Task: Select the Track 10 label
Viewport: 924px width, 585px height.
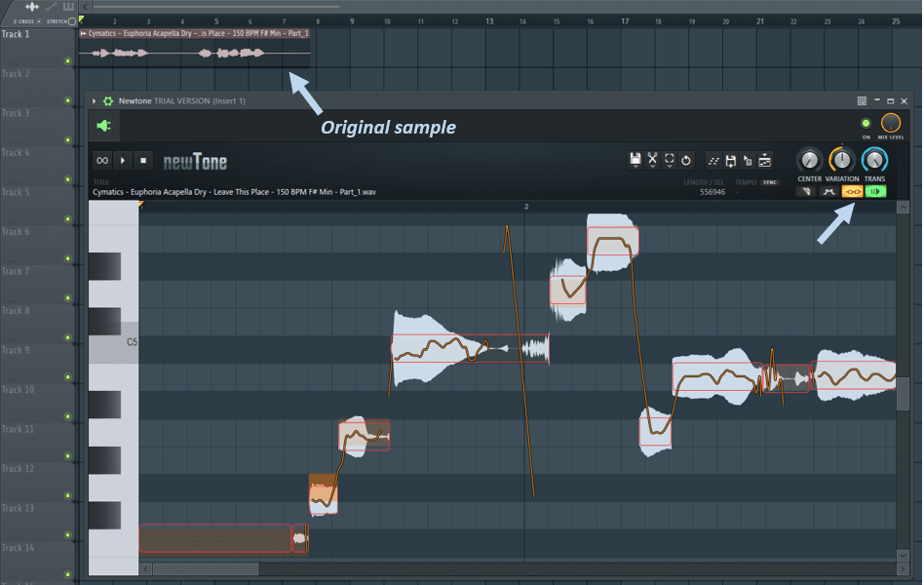Action: 18,390
